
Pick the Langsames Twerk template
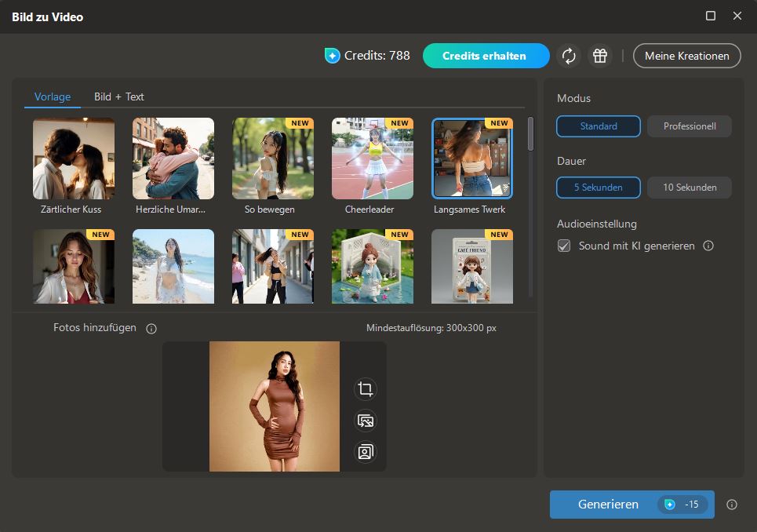[471, 157]
